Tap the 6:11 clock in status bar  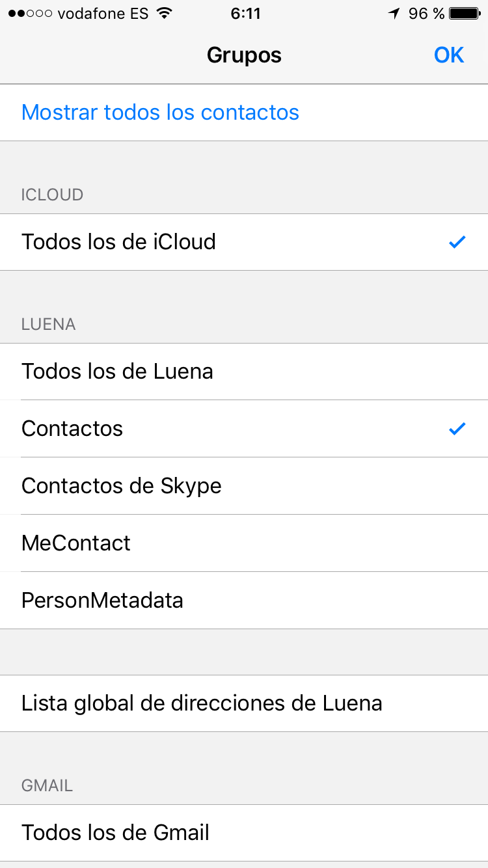(x=245, y=14)
